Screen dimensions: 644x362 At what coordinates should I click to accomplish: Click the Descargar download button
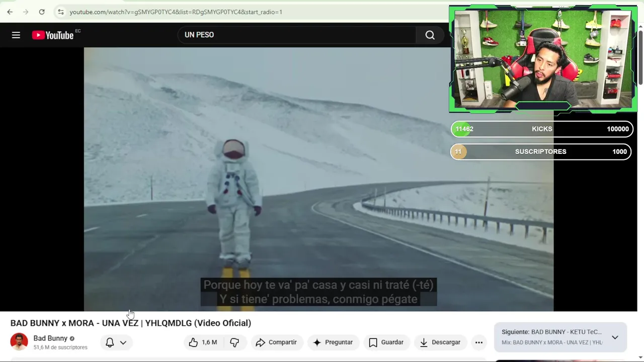pos(441,342)
